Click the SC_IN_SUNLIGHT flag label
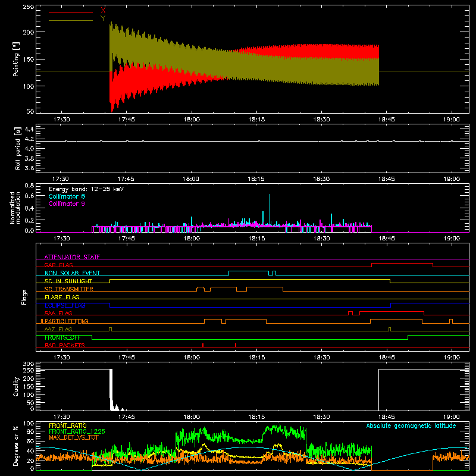 (x=68, y=281)
